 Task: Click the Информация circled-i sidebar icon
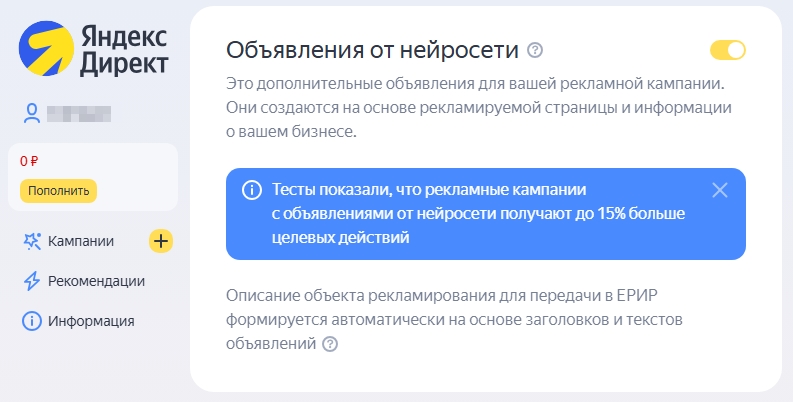[32, 321]
